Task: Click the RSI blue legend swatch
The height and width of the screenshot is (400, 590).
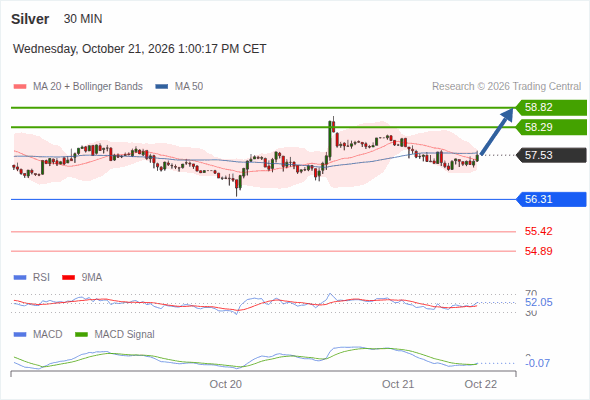Action: pos(20,278)
